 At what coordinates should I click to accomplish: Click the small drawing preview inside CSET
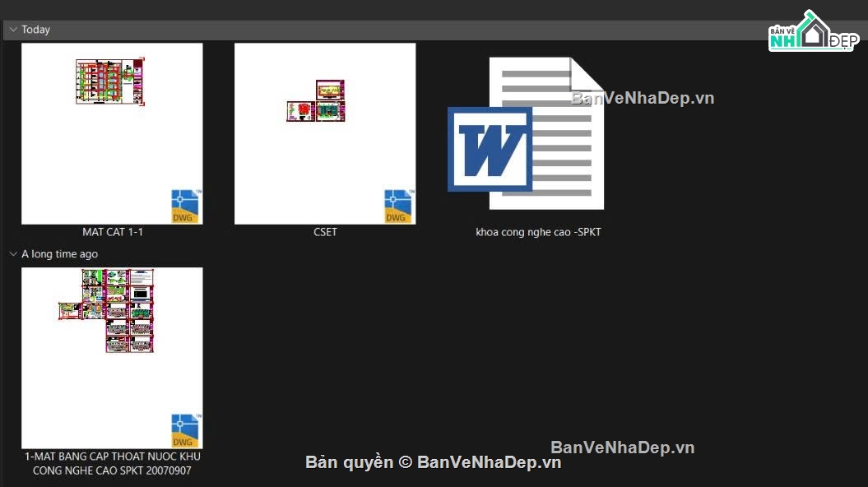pyautogui.click(x=316, y=101)
